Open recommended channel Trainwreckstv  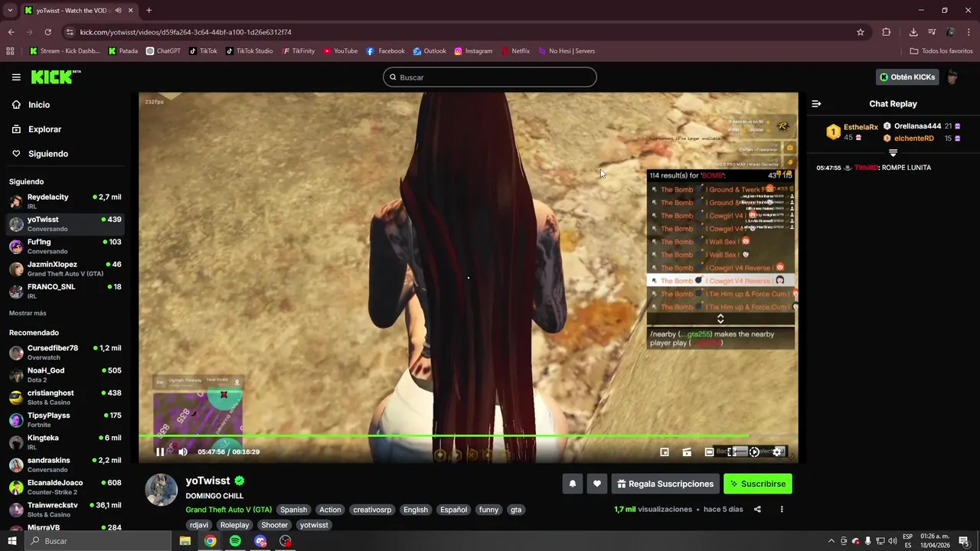[x=64, y=510]
